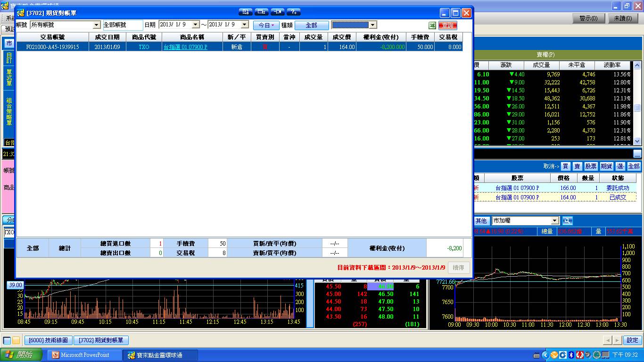Click the second title bar window icon
644x362 pixels.
pyautogui.click(x=262, y=12)
